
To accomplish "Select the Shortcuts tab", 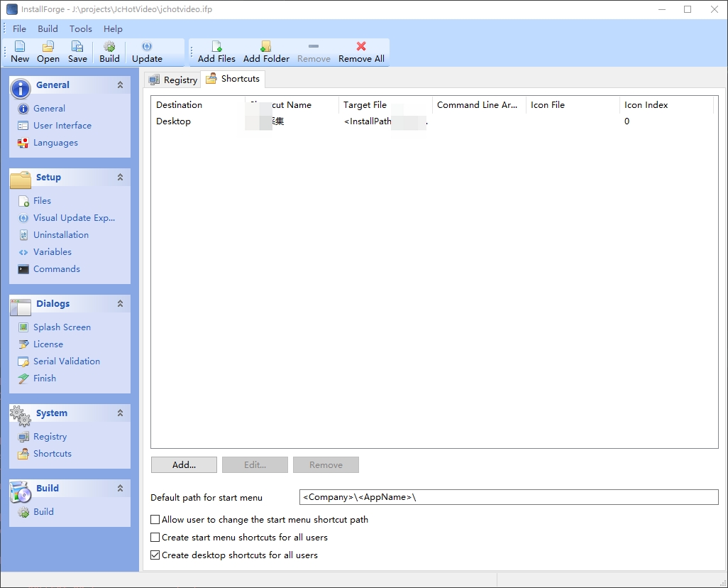I will (x=233, y=79).
